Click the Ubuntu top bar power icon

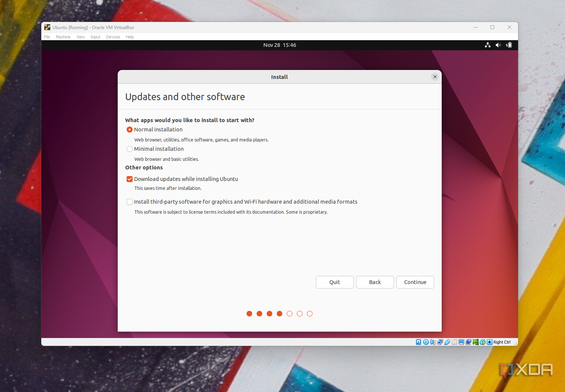point(509,45)
